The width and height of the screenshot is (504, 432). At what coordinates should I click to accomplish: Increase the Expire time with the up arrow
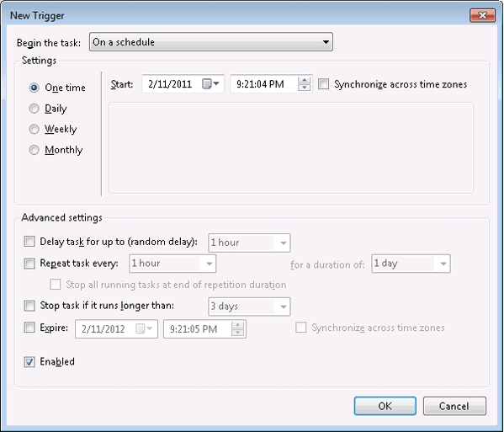pyautogui.click(x=237, y=325)
